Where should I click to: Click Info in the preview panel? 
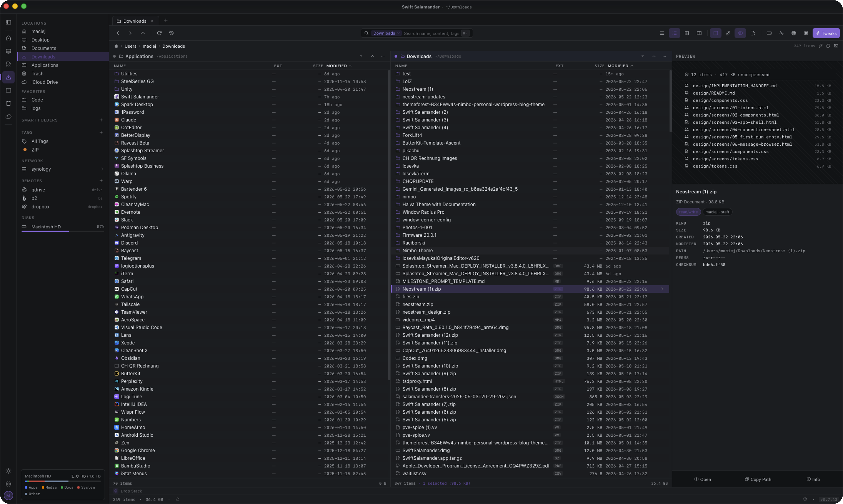point(813,479)
